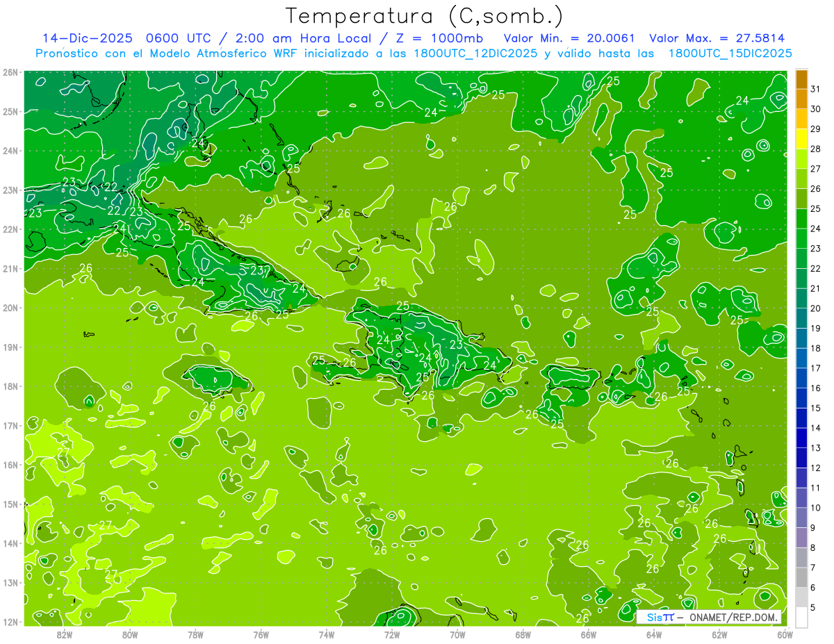Viewport: 834px width, 644px height.
Task: Pick the purple swatch between 8 and 9
Action: [801, 538]
